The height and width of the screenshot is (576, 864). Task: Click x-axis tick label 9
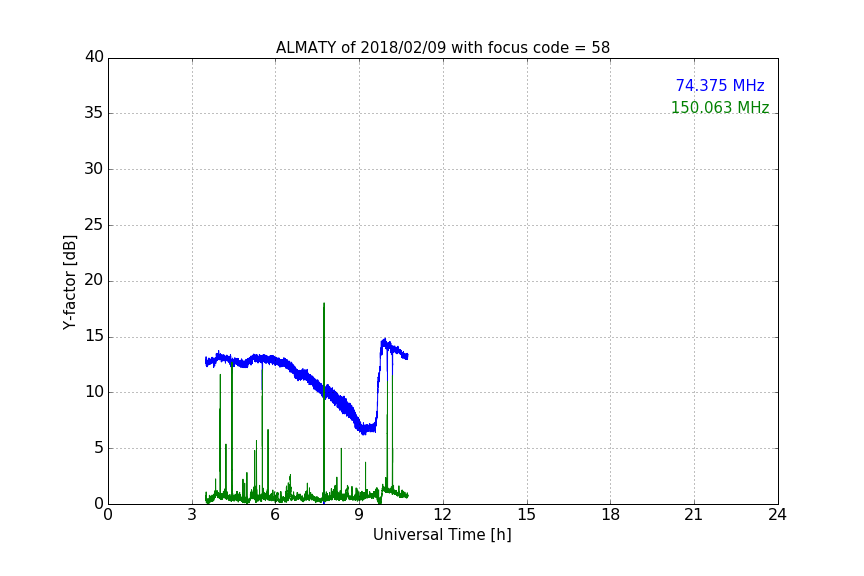[359, 515]
